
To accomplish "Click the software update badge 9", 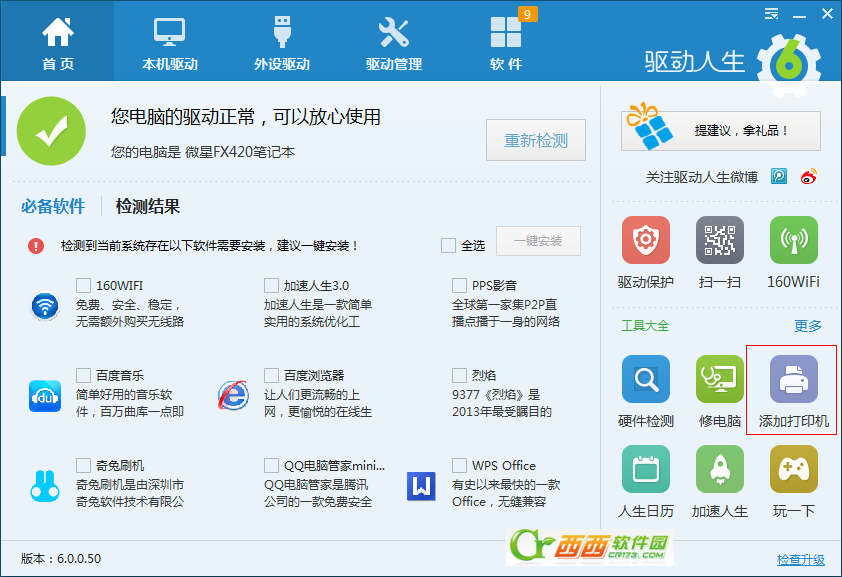I will pos(527,14).
